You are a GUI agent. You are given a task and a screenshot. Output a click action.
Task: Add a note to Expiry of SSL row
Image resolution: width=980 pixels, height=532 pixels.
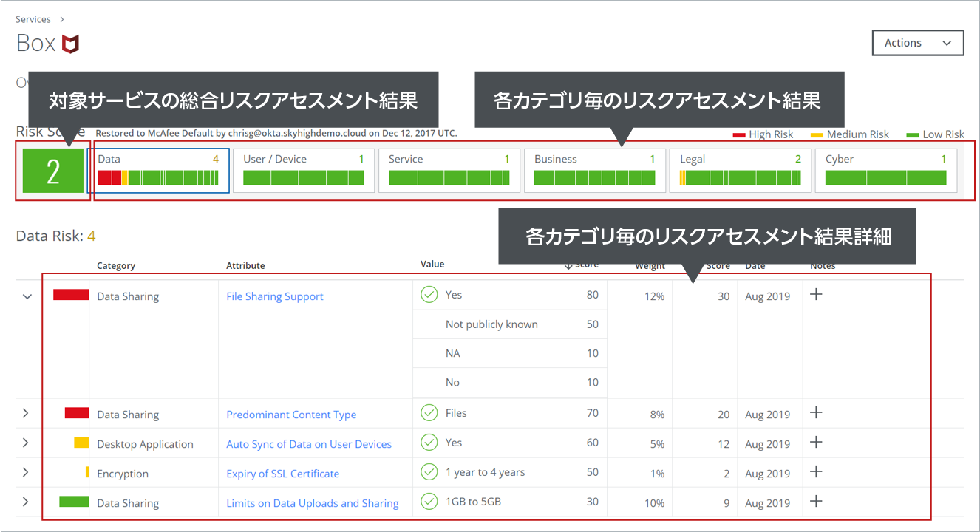click(816, 471)
